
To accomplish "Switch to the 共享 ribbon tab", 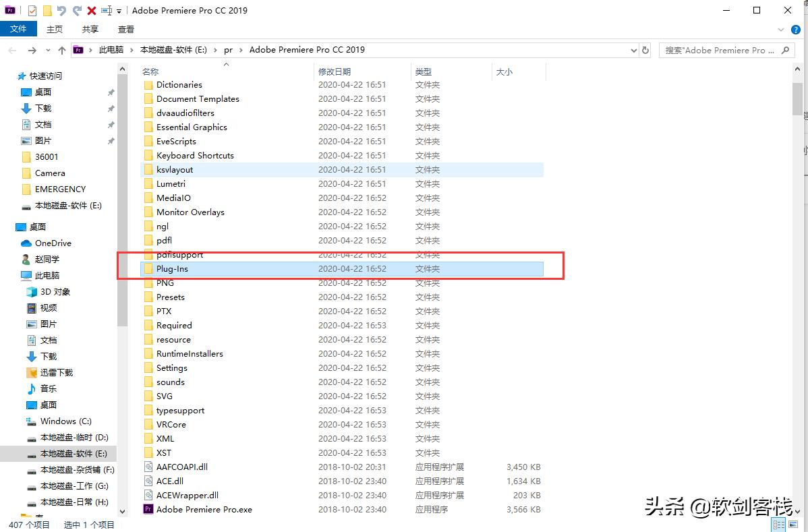I will tap(90, 30).
